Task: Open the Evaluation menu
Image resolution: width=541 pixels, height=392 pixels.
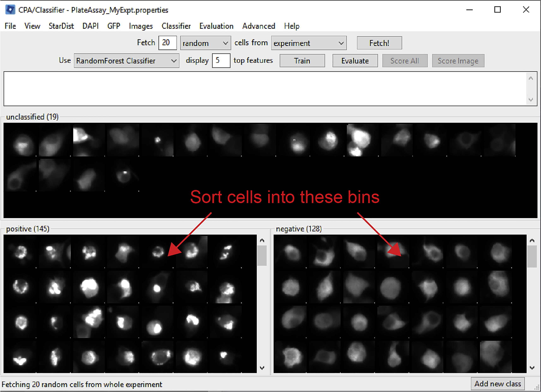Action: tap(216, 26)
